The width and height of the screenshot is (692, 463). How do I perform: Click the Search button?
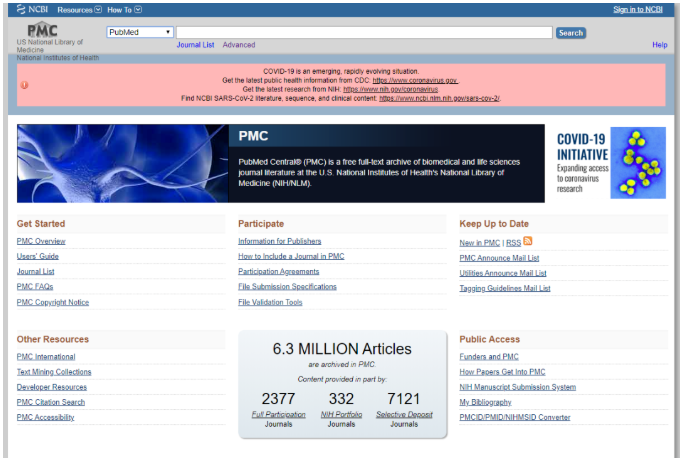(571, 33)
